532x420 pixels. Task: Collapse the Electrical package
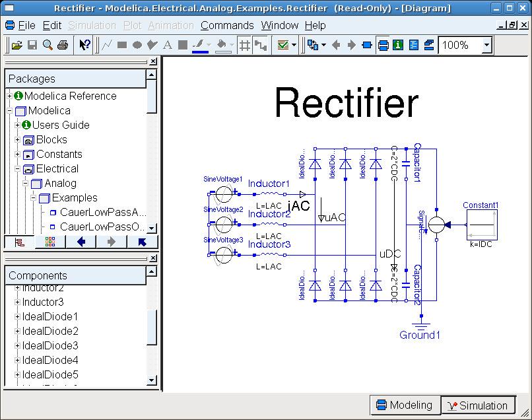17,169
